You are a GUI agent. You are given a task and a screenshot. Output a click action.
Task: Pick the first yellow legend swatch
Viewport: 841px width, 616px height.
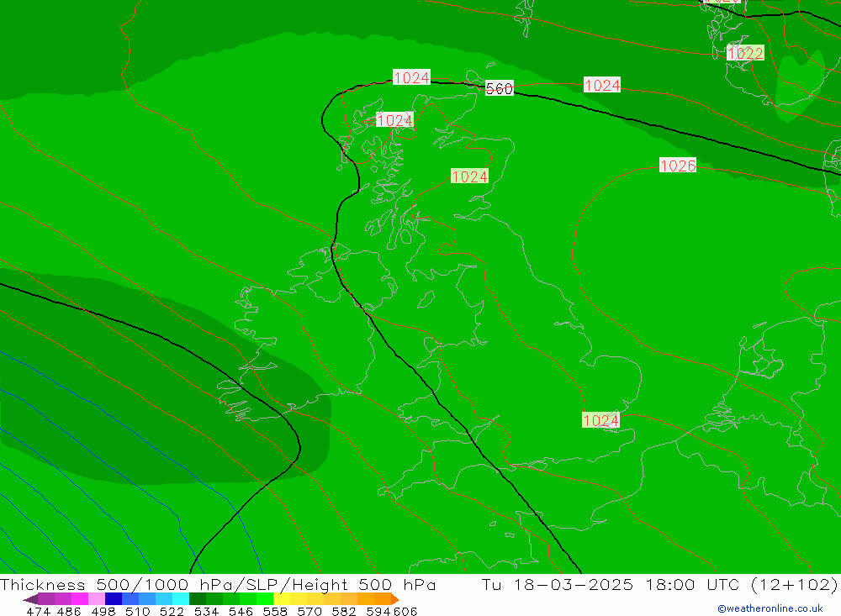(282, 599)
